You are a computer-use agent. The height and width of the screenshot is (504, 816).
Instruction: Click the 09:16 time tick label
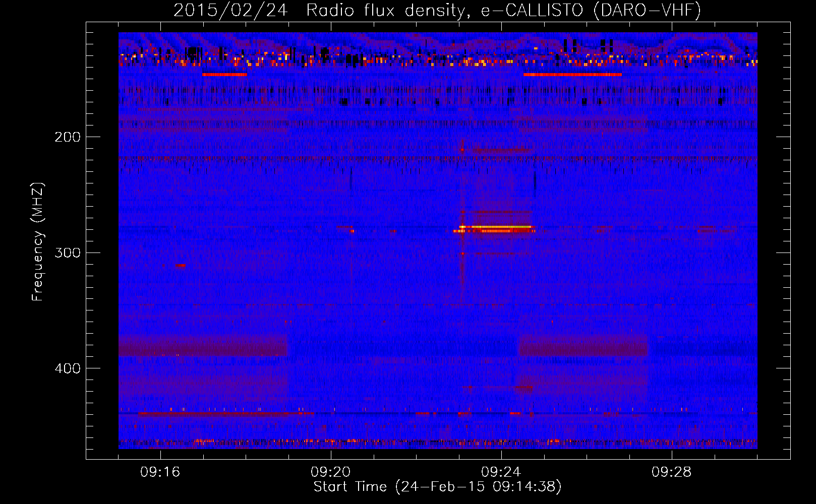pyautogui.click(x=160, y=472)
